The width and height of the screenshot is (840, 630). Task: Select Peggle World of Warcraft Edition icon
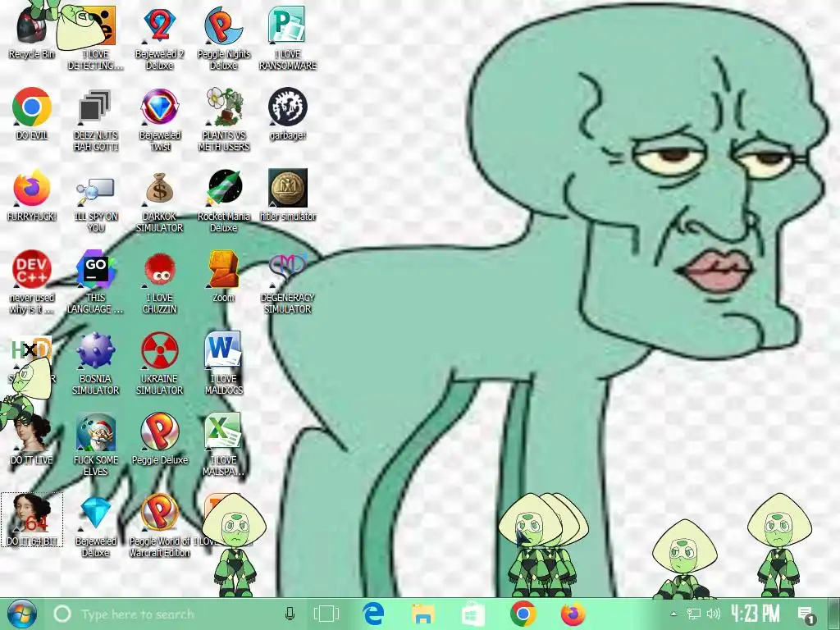pyautogui.click(x=159, y=526)
